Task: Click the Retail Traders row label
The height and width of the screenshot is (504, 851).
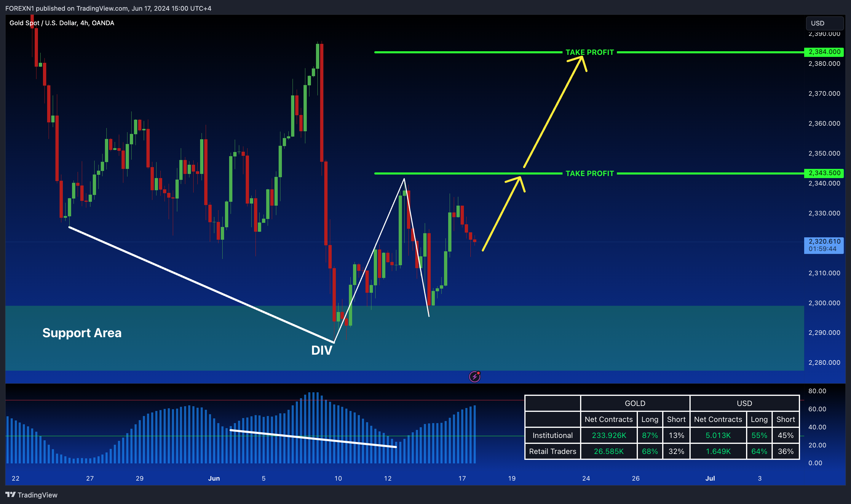Action: point(553,451)
